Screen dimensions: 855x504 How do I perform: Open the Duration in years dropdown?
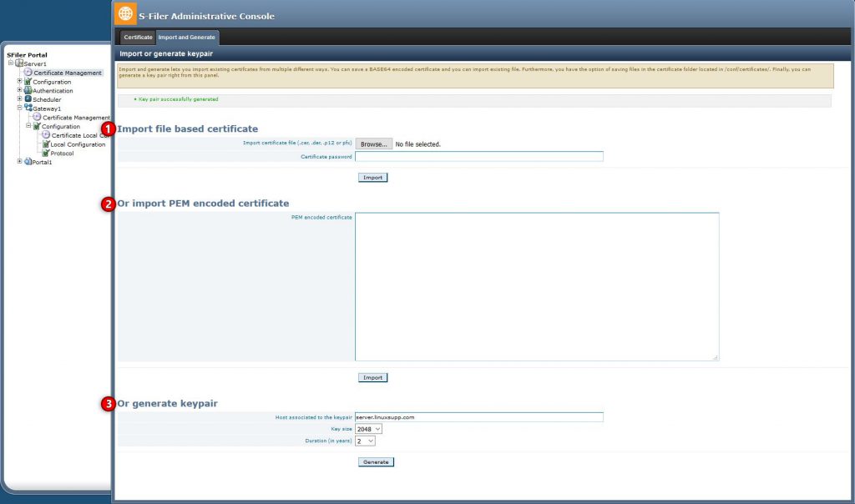pos(366,441)
